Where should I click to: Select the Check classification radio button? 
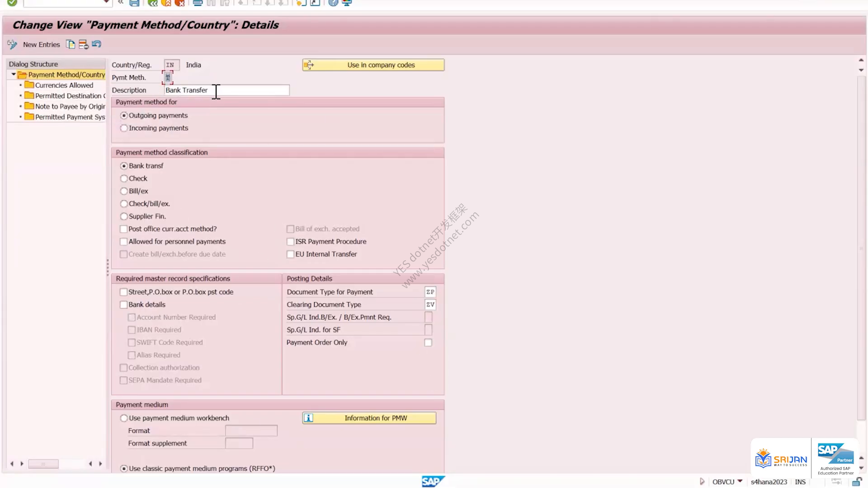tap(124, 178)
